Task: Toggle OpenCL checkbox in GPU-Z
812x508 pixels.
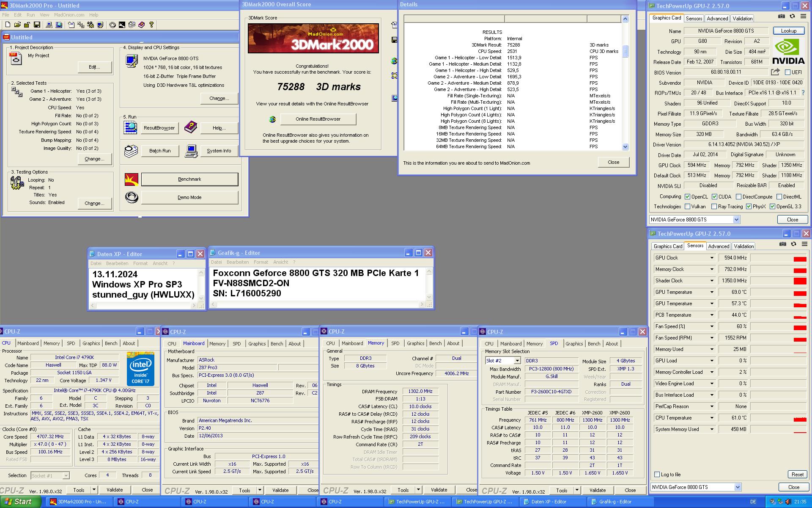Action: click(688, 197)
